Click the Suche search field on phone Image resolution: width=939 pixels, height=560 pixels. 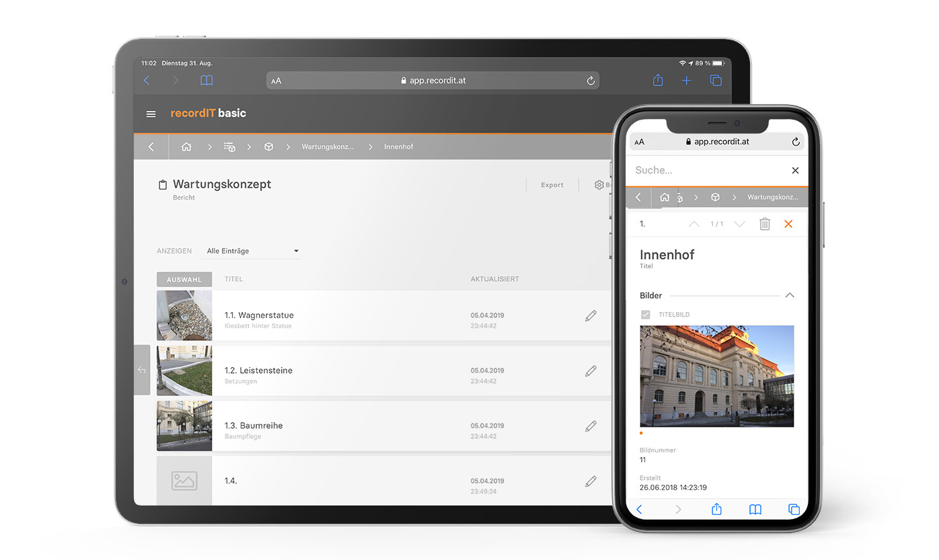706,170
